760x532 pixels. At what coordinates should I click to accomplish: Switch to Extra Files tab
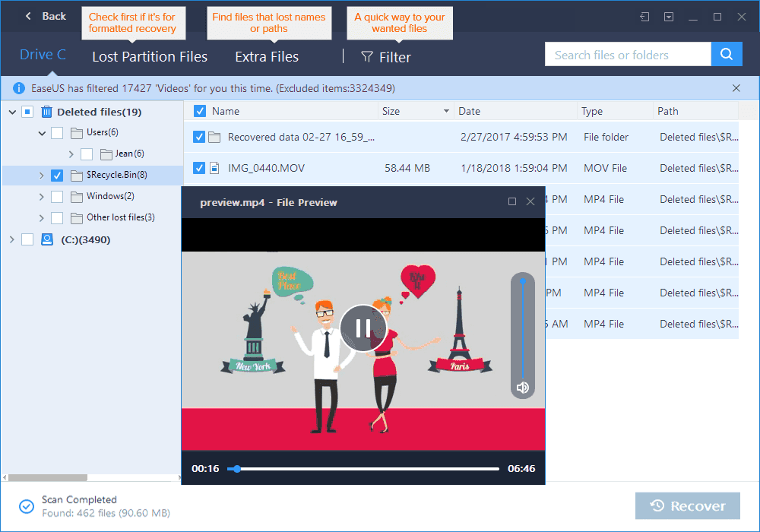[267, 57]
